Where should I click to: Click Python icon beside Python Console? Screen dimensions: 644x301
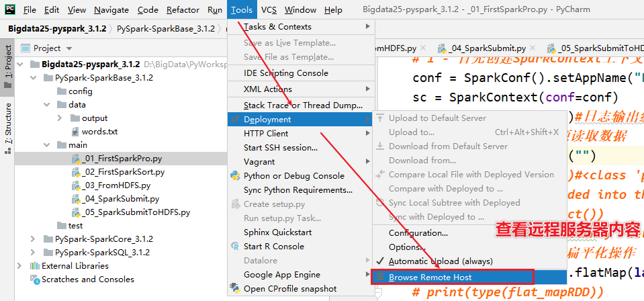[235, 176]
